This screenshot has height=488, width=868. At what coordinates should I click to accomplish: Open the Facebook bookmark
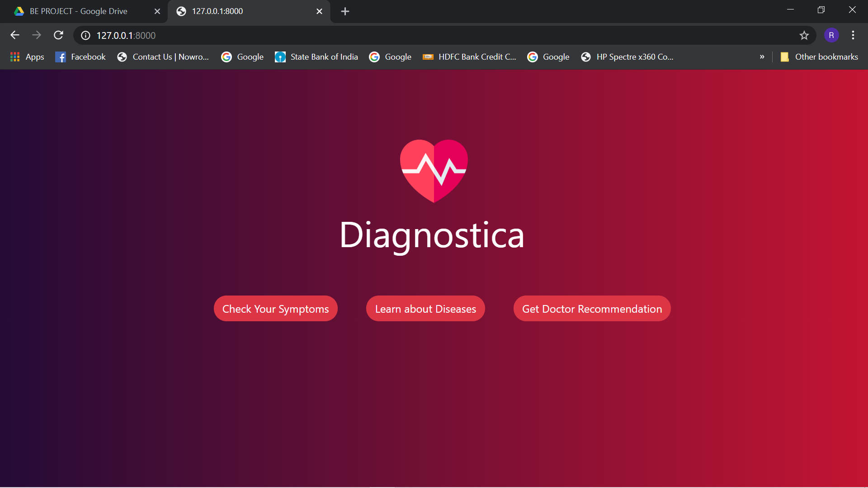(80, 57)
